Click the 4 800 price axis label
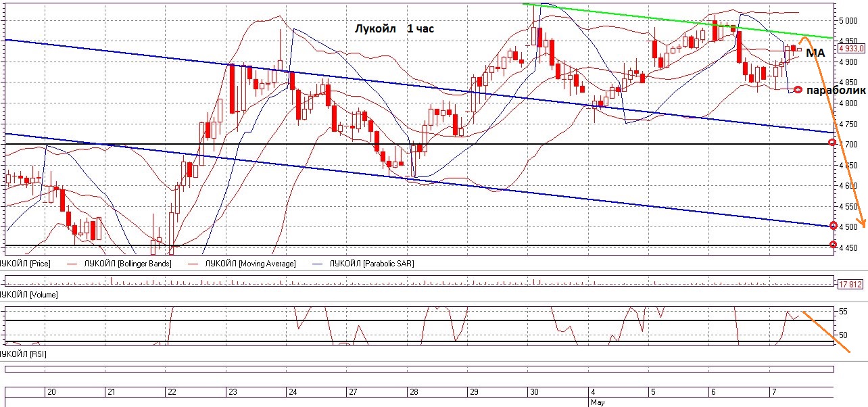The image size is (868, 407). click(848, 103)
